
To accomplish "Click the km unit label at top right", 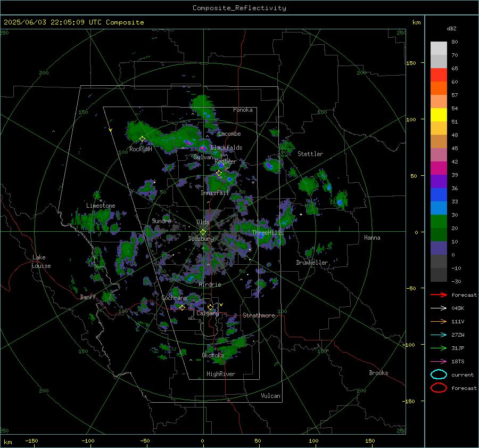I will 416,22.
